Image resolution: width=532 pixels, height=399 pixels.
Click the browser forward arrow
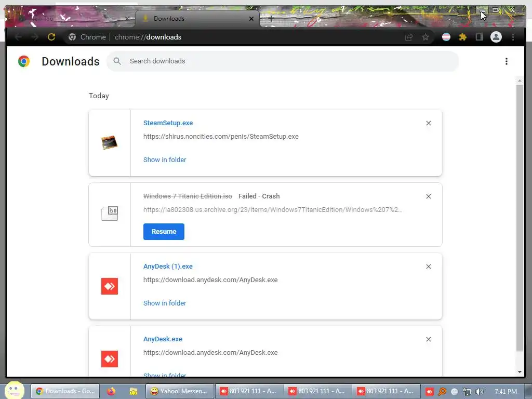coord(35,37)
